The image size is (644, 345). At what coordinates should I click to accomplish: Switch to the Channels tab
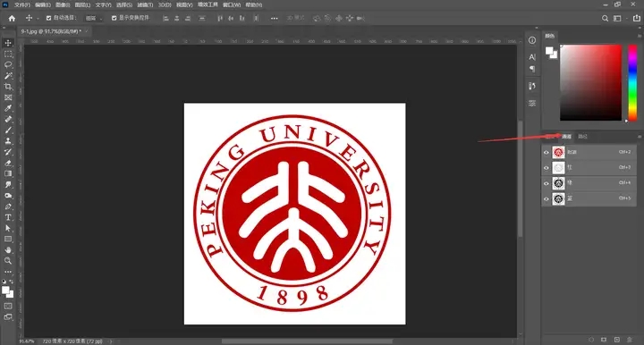(567, 137)
